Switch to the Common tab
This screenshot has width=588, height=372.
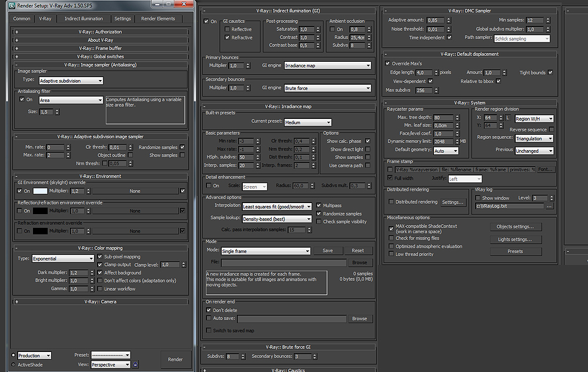point(22,19)
